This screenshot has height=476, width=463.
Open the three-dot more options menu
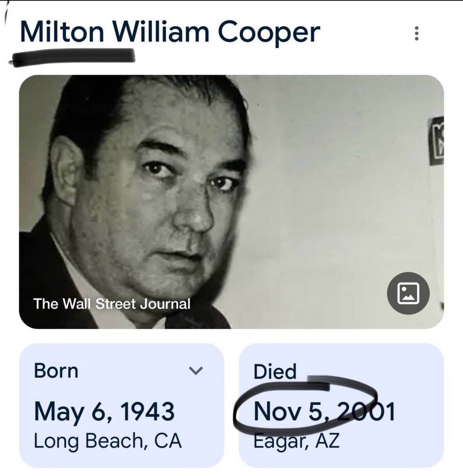coord(416,34)
